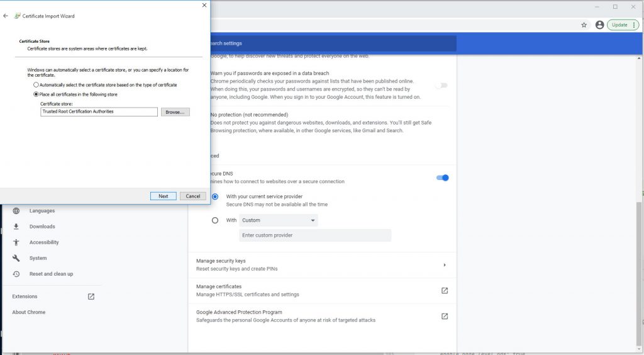Minimize the Chrome window
Viewport: 644px width, 355px height.
point(597,6)
